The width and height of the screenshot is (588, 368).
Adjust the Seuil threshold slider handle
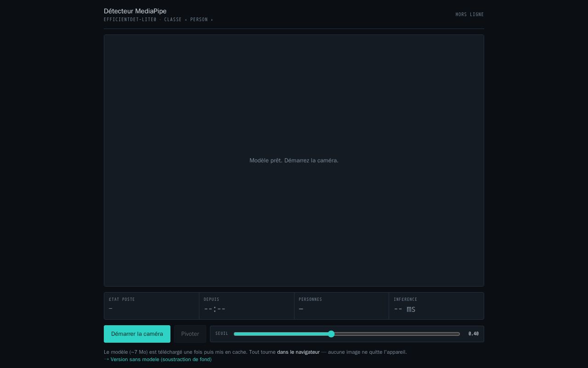point(331,334)
